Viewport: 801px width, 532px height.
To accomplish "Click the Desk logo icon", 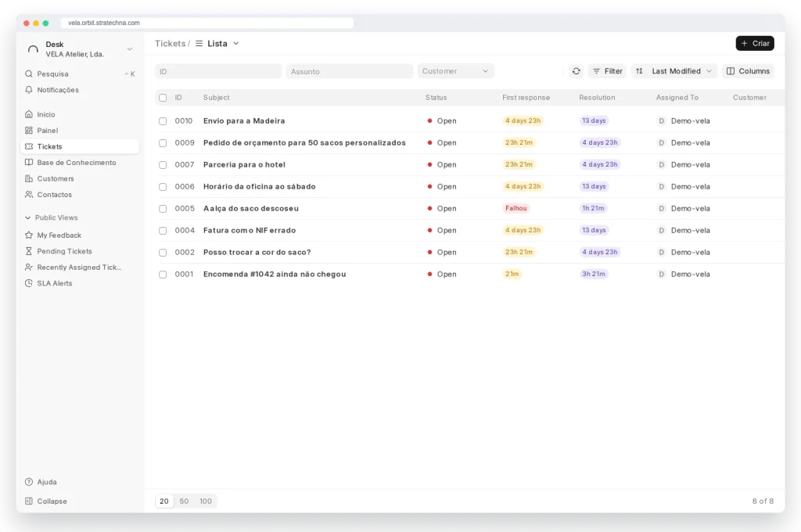I will tap(33, 49).
